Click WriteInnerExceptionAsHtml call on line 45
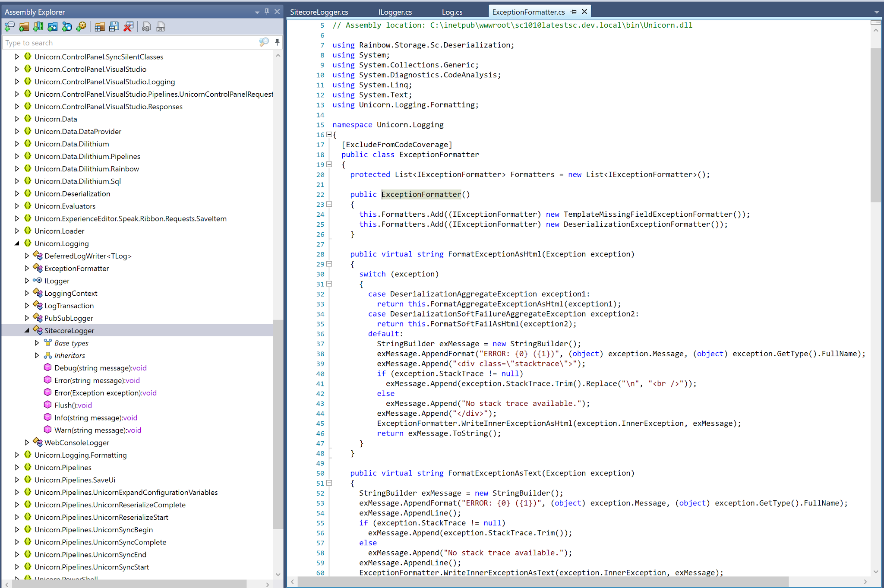This screenshot has width=884, height=588. tap(517, 424)
